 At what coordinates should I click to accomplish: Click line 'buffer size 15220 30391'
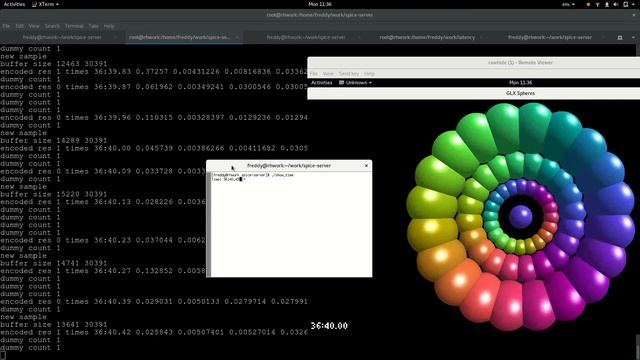click(x=53, y=194)
